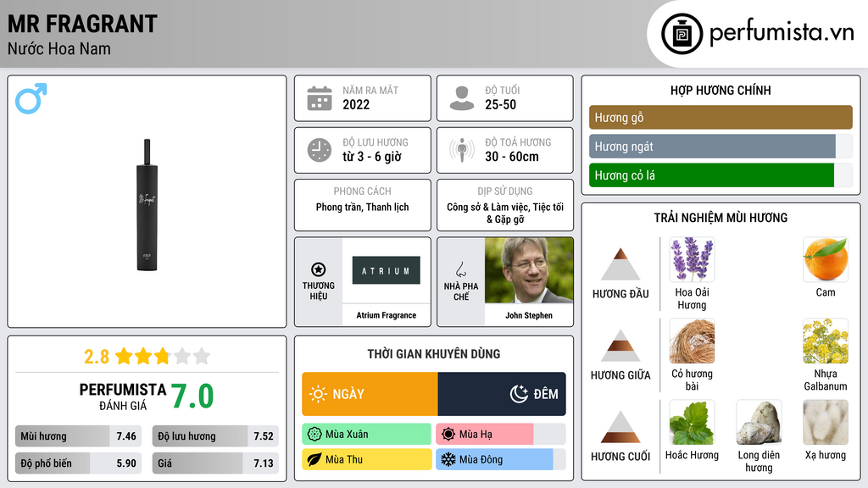This screenshot has height=488, width=868.
Task: Click the Nước Hoa Nam subtitle
Action: [x=59, y=48]
